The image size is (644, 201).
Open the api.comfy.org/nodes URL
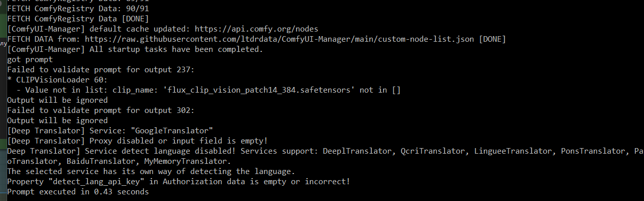tap(257, 29)
